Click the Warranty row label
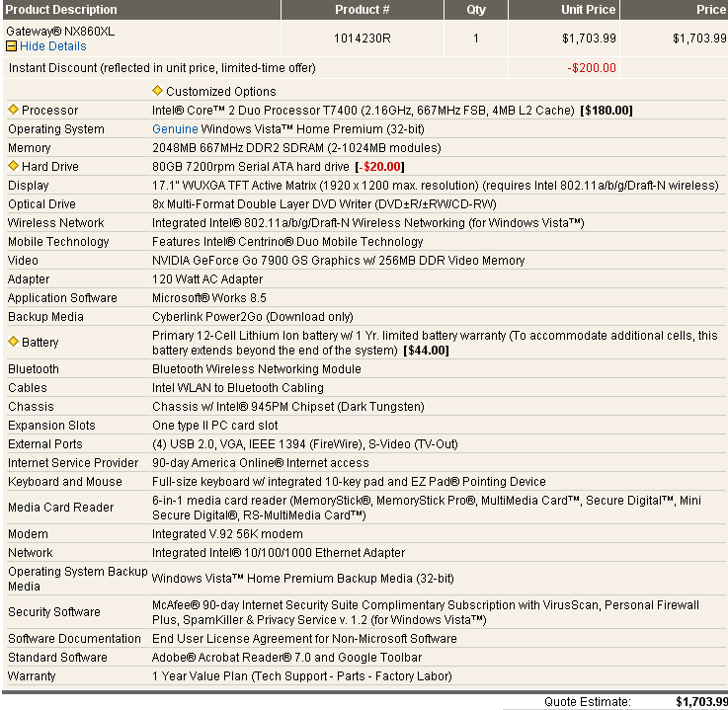Viewport: 728px width, 710px height. click(32, 676)
